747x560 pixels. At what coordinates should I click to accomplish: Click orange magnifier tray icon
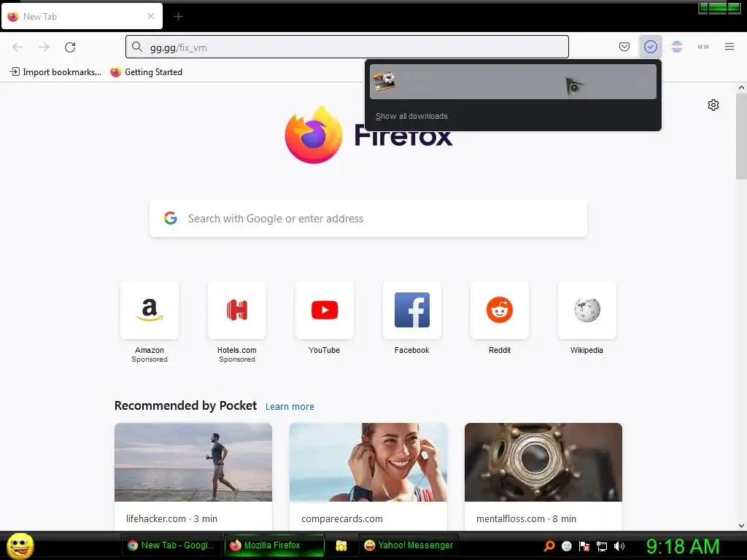pos(549,546)
